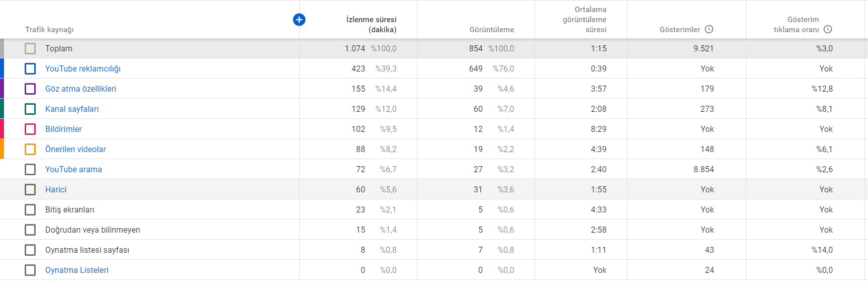Open the YouTube reklamcılığı traffic source link
This screenshot has height=286, width=868.
[83, 68]
